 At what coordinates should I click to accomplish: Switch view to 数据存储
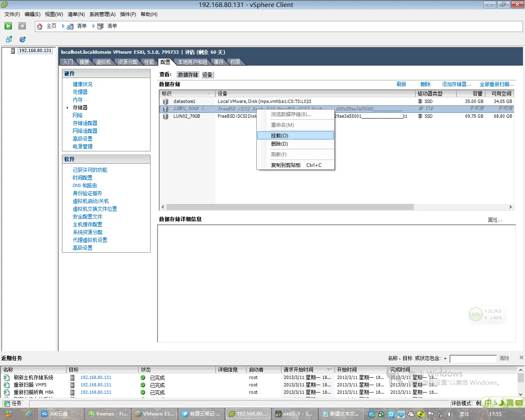click(188, 75)
